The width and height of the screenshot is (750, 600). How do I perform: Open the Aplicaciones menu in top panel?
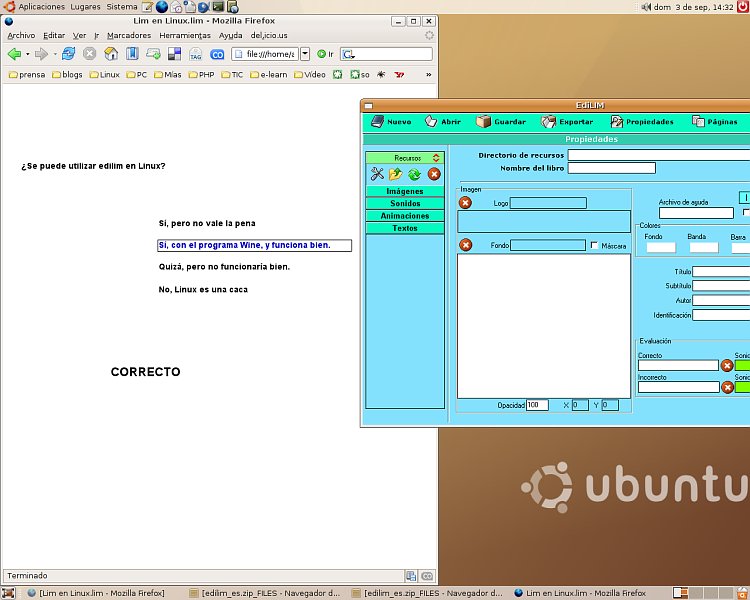click(42, 7)
